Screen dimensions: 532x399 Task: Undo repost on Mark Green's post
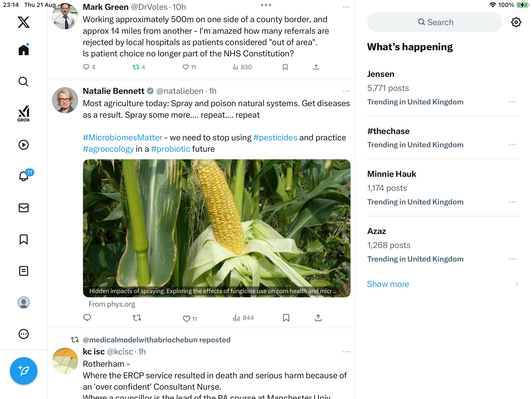point(136,67)
